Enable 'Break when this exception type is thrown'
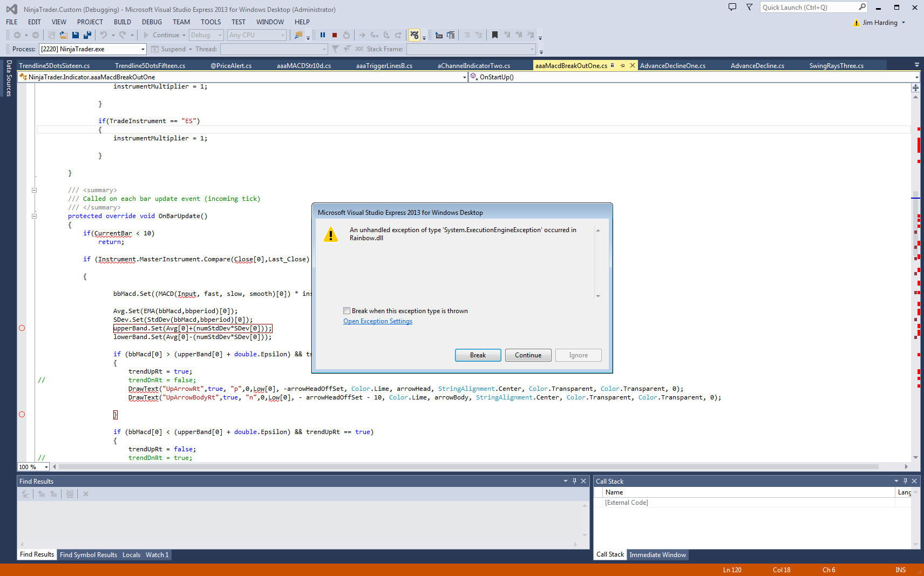Viewport: 924px width, 576px height. [x=347, y=311]
